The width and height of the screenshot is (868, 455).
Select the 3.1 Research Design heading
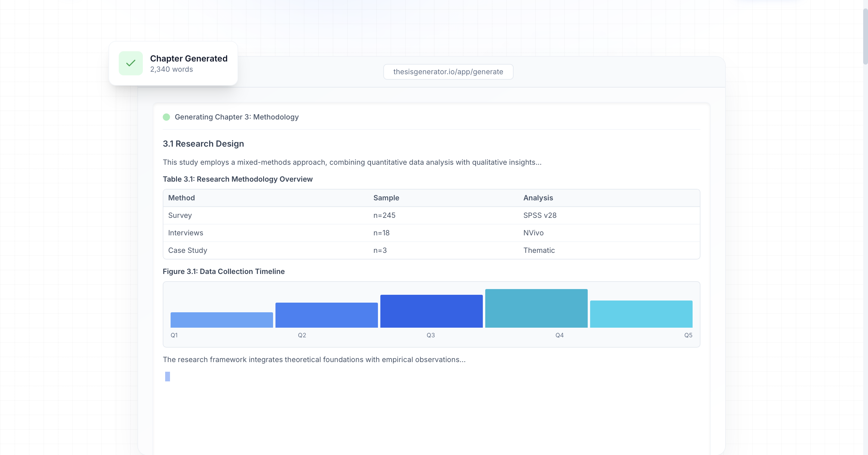pyautogui.click(x=203, y=143)
